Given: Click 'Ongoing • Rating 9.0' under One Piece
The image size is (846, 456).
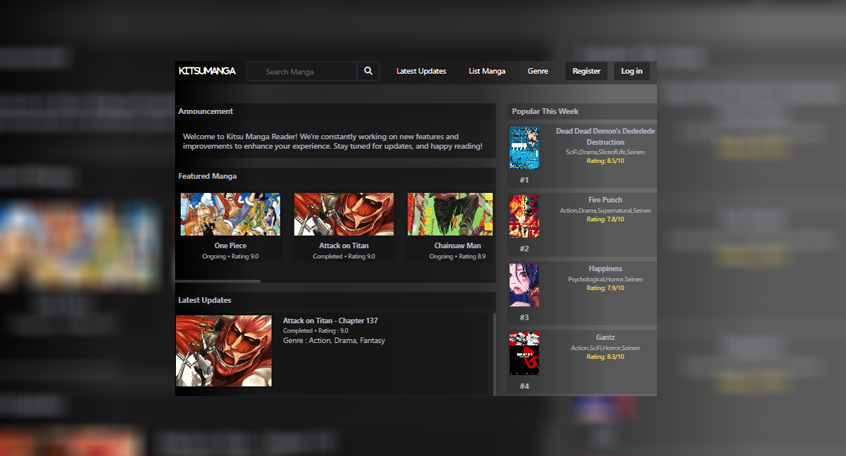Looking at the screenshot, I should point(230,256).
